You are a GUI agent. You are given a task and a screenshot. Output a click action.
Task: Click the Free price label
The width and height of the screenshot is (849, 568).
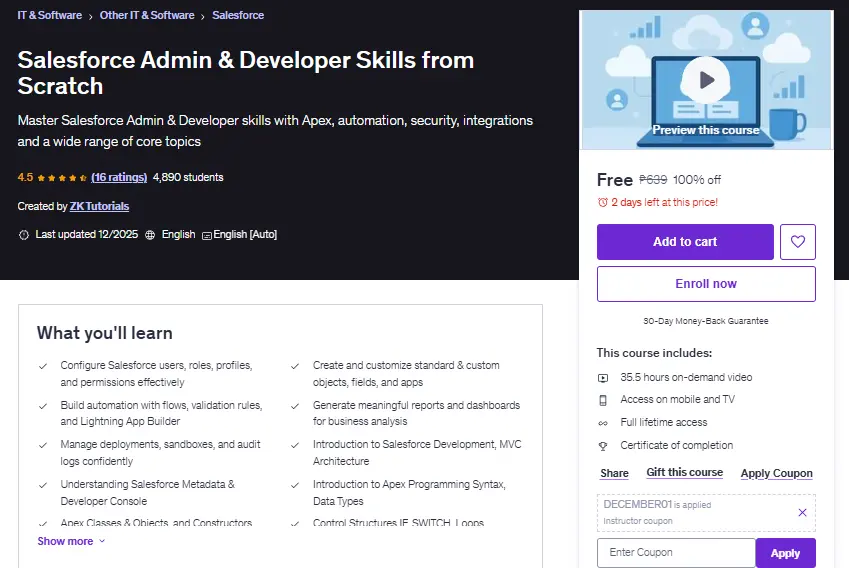[x=615, y=180]
